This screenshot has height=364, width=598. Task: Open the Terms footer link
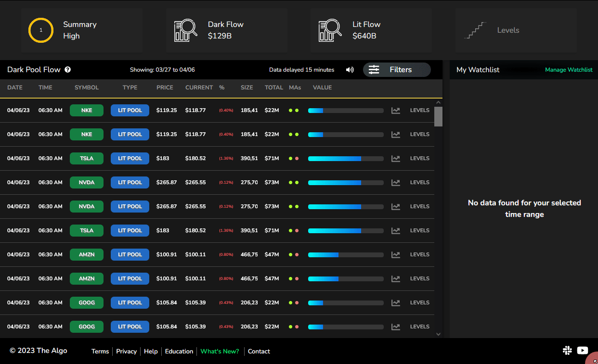point(100,351)
